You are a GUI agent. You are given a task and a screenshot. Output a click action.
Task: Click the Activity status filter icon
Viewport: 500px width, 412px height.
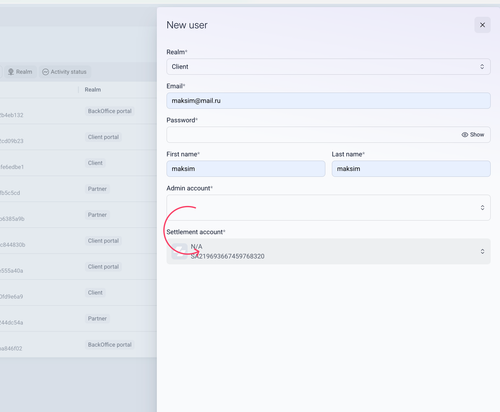(x=45, y=72)
